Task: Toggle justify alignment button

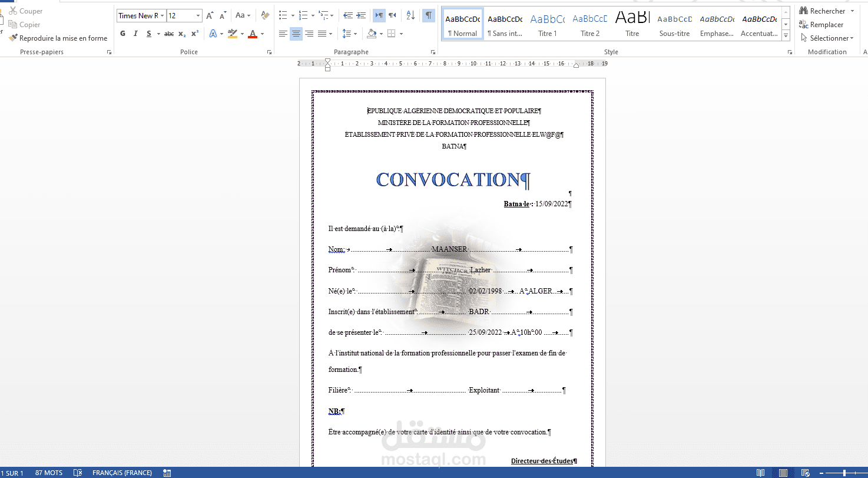Action: [322, 34]
